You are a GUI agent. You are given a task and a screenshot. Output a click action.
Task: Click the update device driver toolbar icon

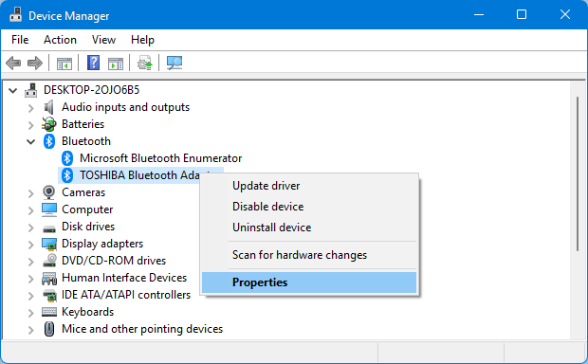point(145,63)
